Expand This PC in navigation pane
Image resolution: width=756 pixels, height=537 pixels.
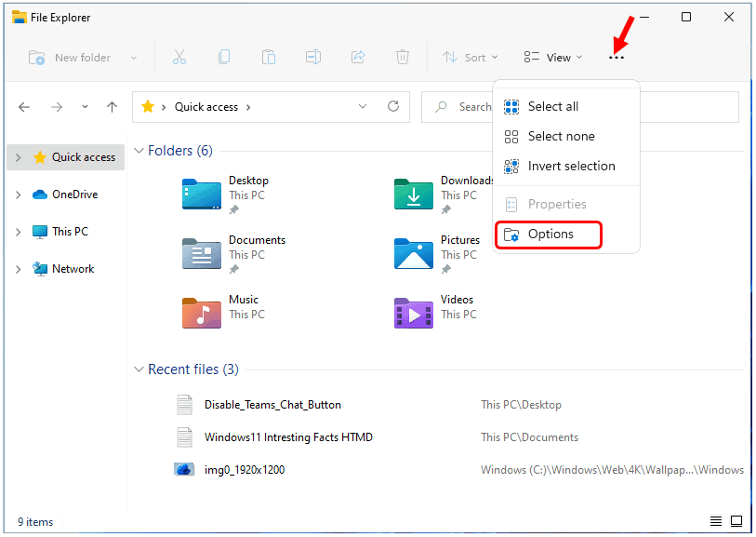(x=19, y=232)
